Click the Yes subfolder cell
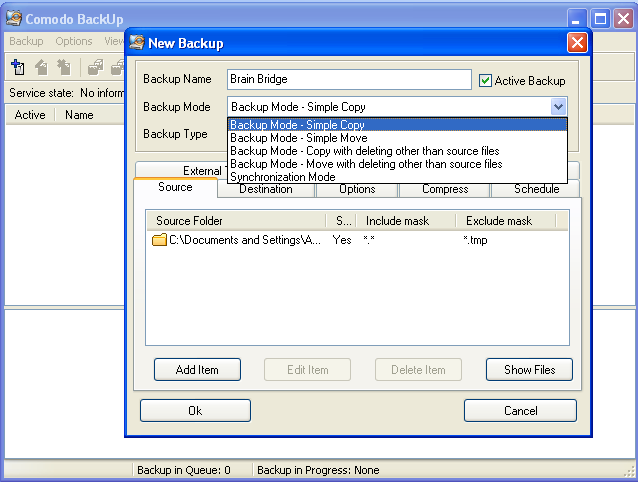The width and height of the screenshot is (638, 482). pyautogui.click(x=342, y=240)
